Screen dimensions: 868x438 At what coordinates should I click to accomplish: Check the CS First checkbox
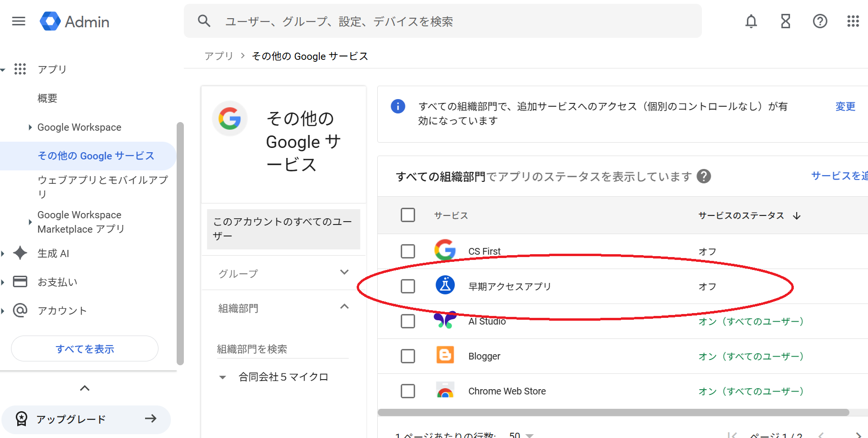click(x=408, y=251)
